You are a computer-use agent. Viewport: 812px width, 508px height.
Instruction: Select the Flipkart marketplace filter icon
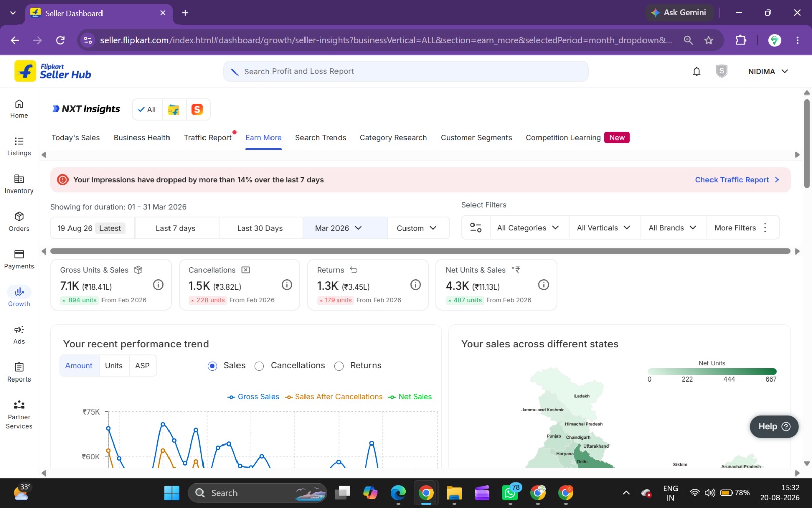[174, 110]
